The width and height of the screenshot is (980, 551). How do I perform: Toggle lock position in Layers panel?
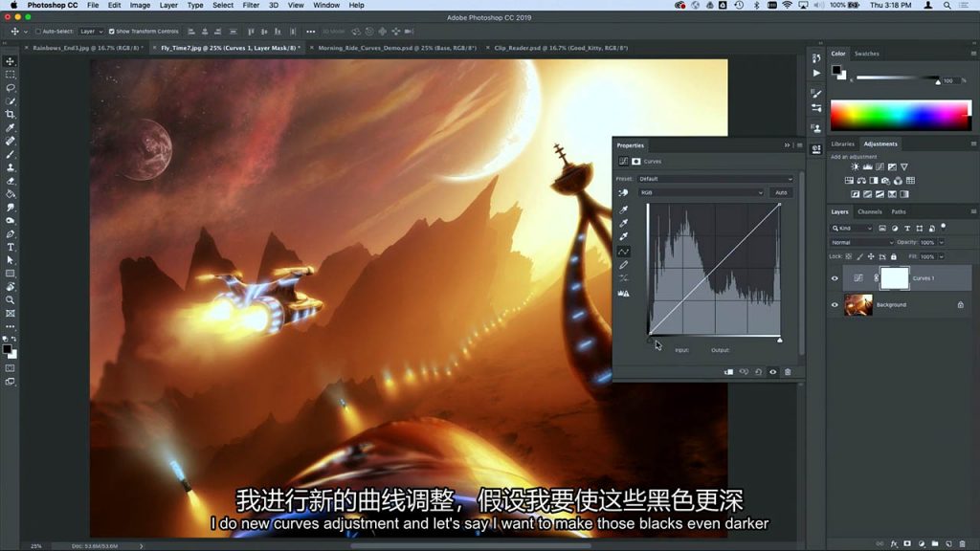point(871,256)
